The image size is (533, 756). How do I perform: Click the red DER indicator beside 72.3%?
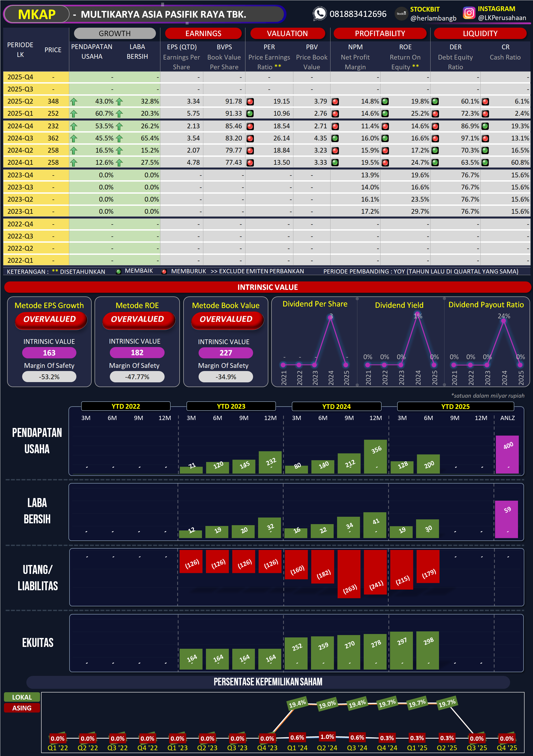435,114
